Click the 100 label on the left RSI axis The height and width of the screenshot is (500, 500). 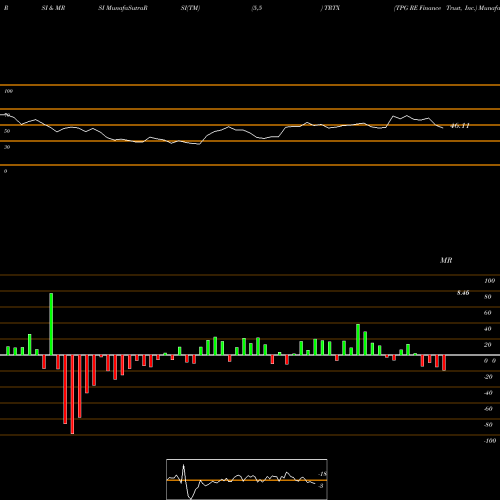coord(8,91)
